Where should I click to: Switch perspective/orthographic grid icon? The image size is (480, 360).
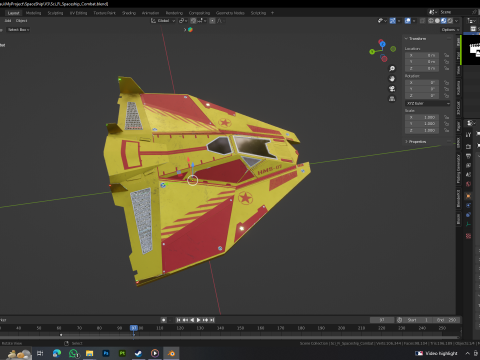tap(392, 99)
